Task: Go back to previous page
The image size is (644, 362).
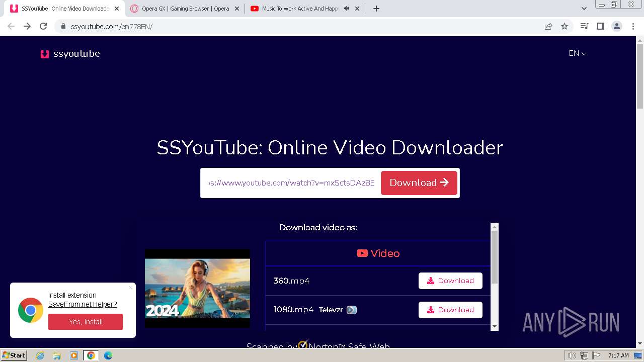Action: tap(11, 26)
